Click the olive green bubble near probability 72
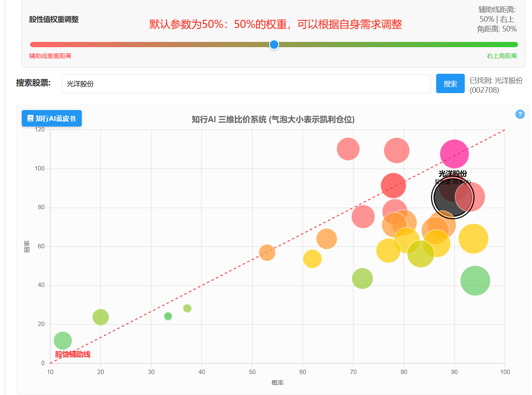Image resolution: width=532 pixels, height=395 pixels. point(362,279)
